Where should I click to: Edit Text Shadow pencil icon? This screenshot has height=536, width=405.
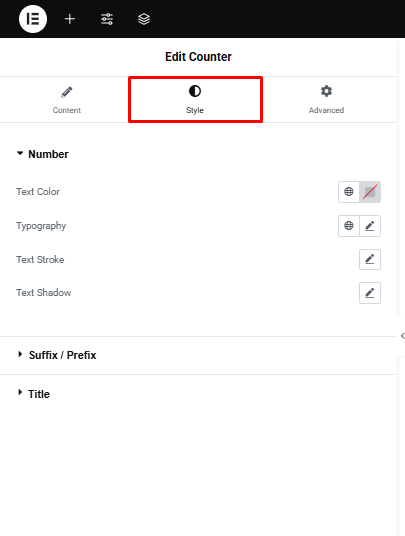click(x=370, y=293)
